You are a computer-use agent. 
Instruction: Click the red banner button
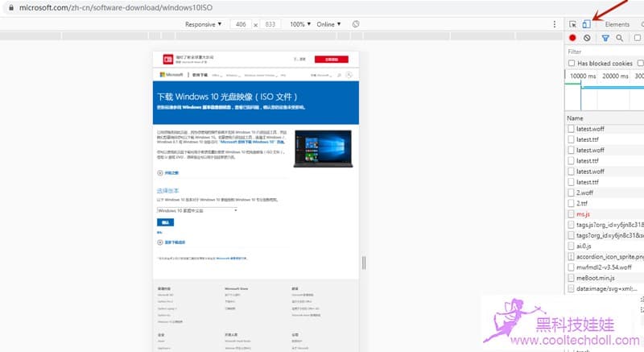(x=332, y=60)
